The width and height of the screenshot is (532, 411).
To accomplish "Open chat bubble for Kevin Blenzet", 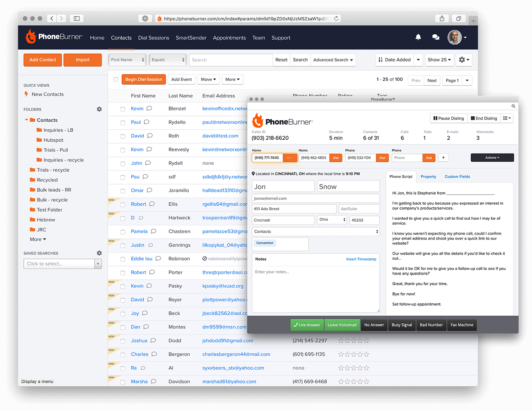I will pyautogui.click(x=149, y=108).
